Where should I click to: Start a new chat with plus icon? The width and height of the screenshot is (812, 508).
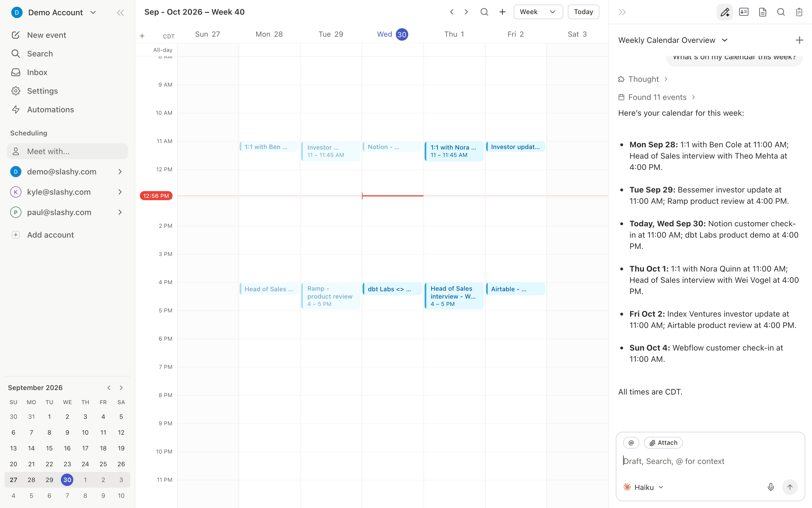(799, 40)
